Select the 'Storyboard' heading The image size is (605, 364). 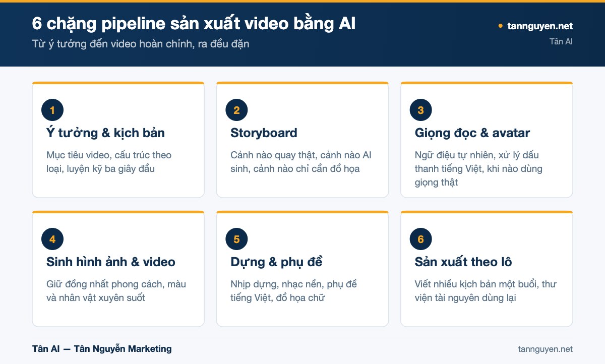click(264, 133)
